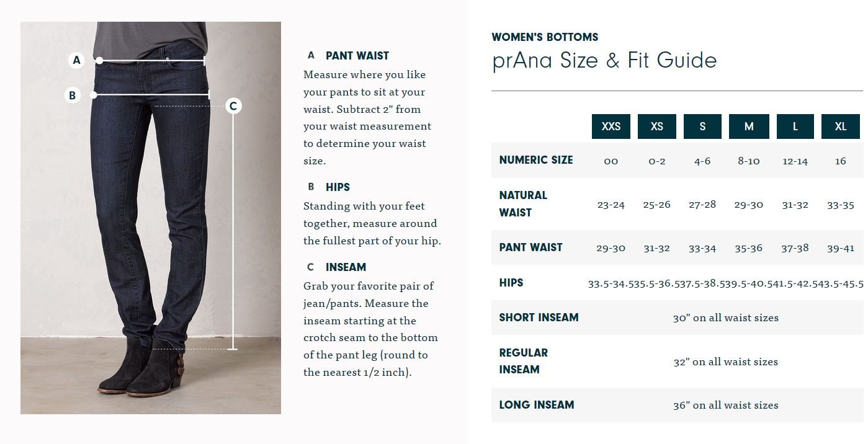Select the XXS size header
Image resolution: width=868 pixels, height=444 pixels.
[x=611, y=127]
